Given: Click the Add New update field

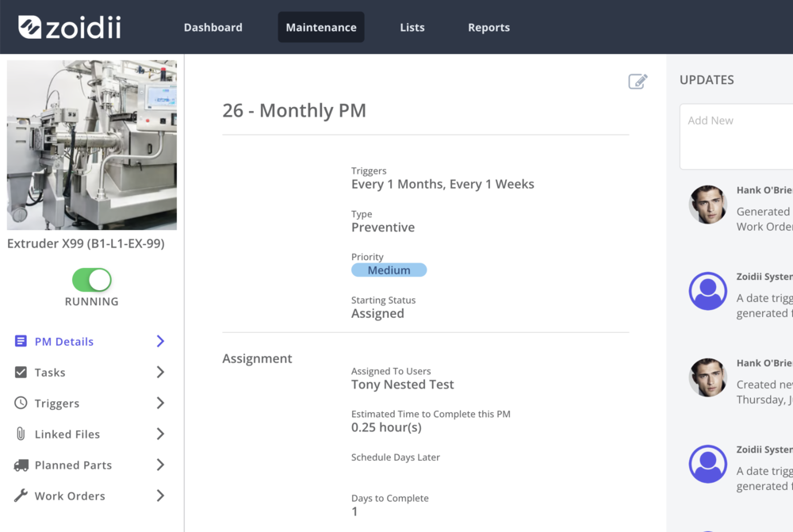Looking at the screenshot, I should tap(737, 136).
